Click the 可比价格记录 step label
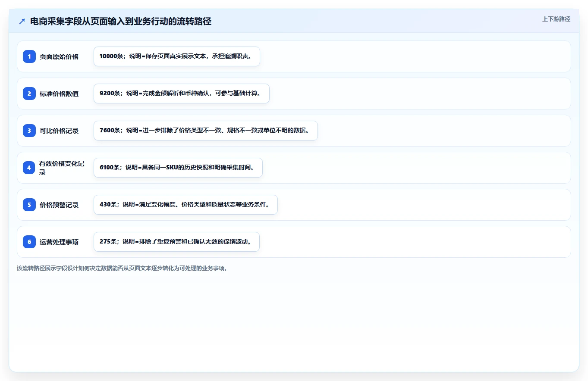 [x=59, y=131]
